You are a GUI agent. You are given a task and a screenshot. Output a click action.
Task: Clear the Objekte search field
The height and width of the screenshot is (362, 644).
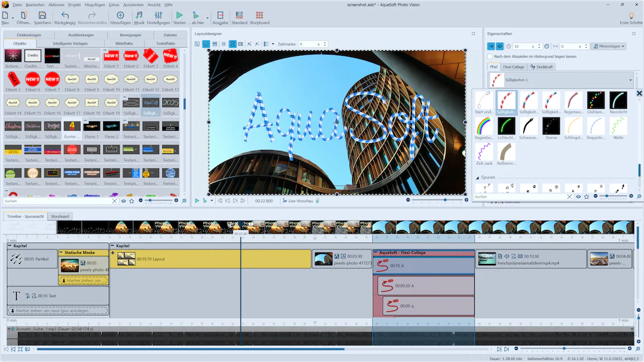point(114,201)
